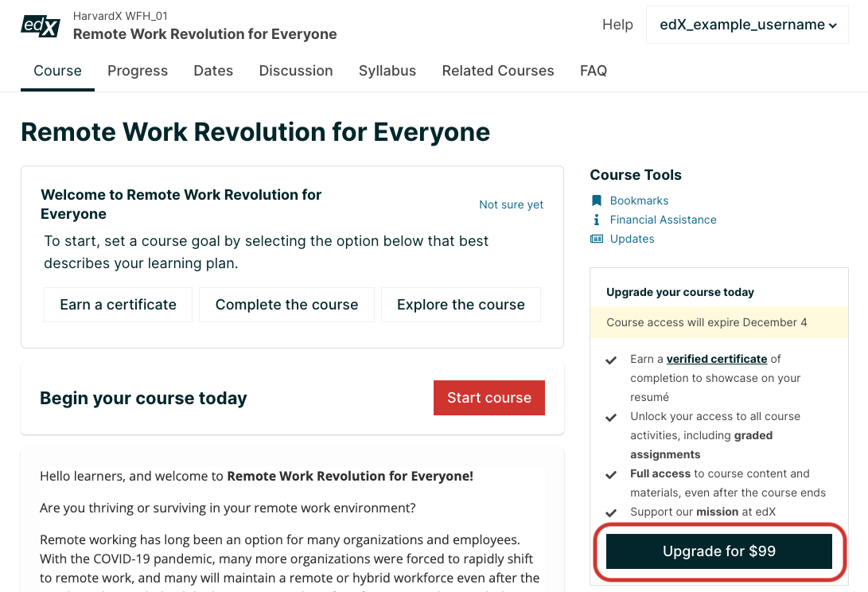The width and height of the screenshot is (868, 592).
Task: Click the Not sure yet link
Action: pos(511,205)
